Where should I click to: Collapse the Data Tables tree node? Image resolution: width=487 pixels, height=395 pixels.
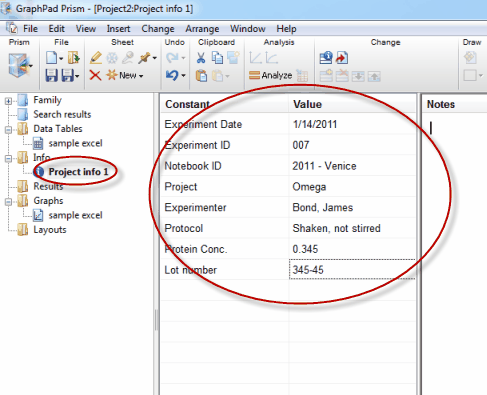(x=8, y=129)
